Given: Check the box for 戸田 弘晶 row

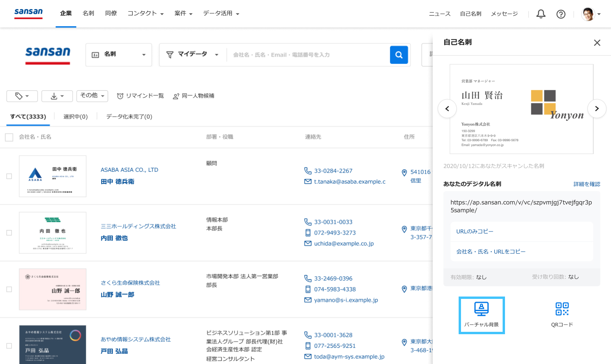Looking at the screenshot, I should (x=9, y=346).
